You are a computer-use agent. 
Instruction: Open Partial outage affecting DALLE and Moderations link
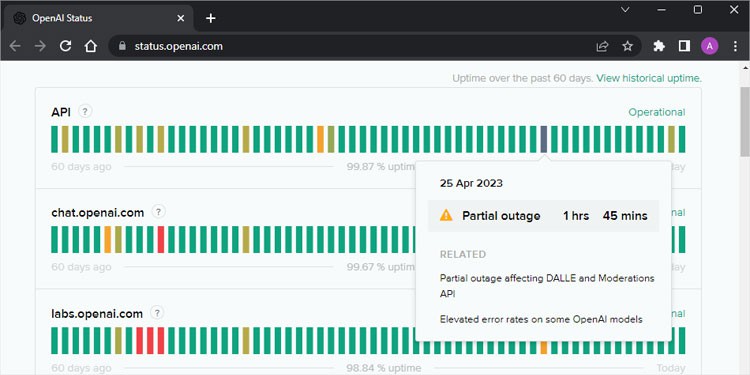click(x=547, y=286)
